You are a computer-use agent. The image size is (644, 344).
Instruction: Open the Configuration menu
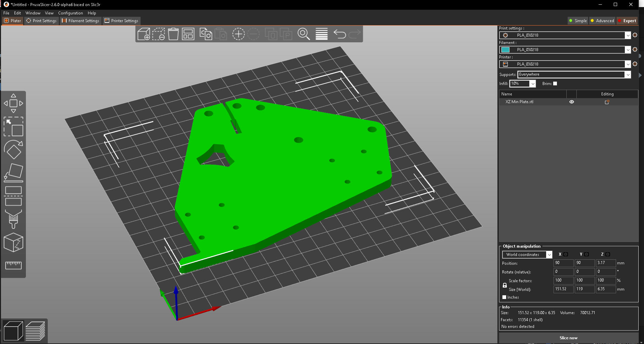coord(71,13)
